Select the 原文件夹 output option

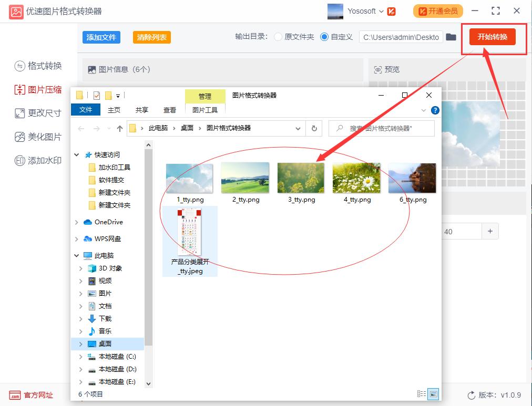[278, 37]
